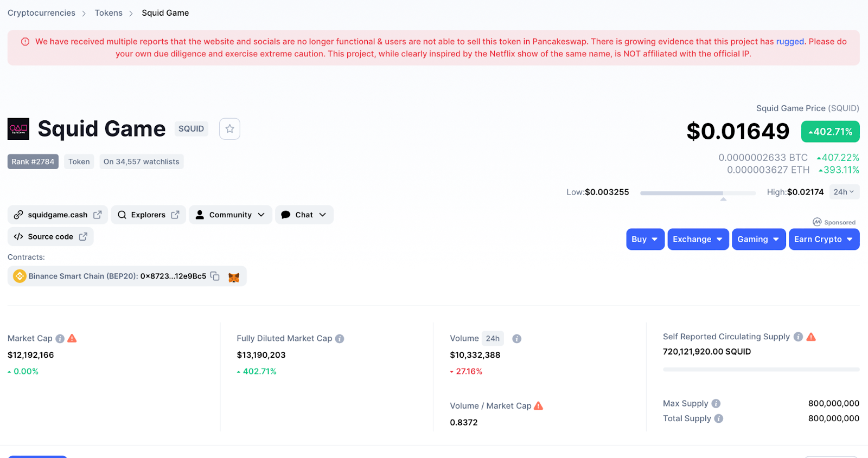Open the Volume 24h info icon
The width and height of the screenshot is (868, 458).
coord(517,339)
